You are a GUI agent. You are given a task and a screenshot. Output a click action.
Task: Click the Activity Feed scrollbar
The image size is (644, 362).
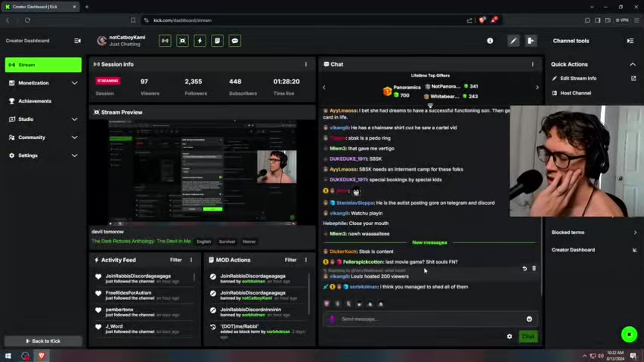click(194, 277)
